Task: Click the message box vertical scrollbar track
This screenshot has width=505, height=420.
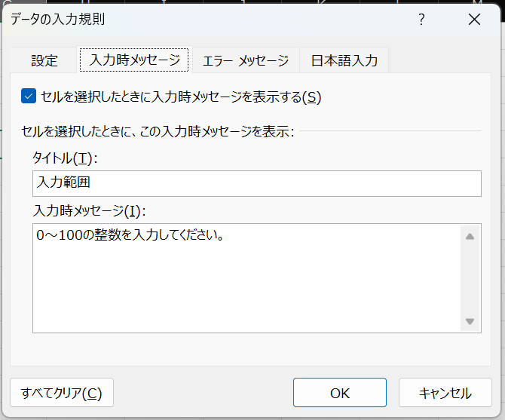Action: click(x=470, y=279)
